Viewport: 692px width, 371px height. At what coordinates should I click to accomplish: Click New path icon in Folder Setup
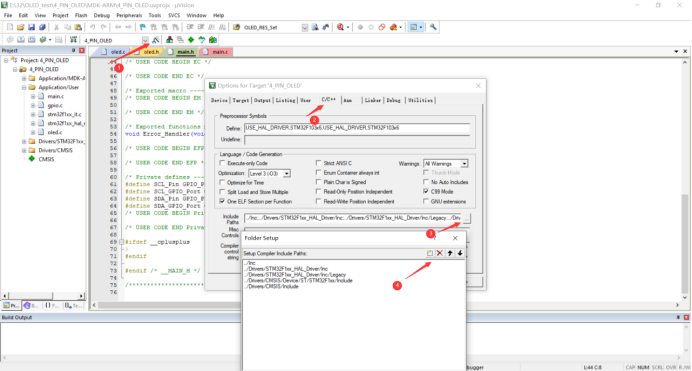click(430, 253)
